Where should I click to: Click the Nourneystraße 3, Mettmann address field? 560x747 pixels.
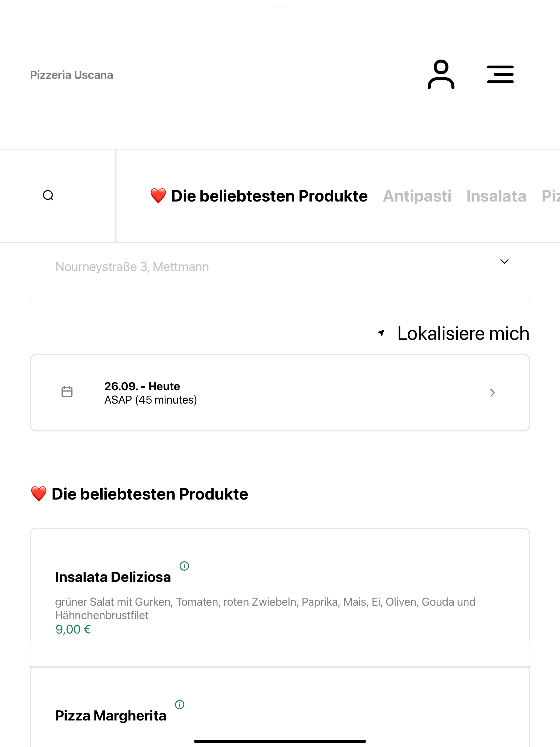(280, 272)
